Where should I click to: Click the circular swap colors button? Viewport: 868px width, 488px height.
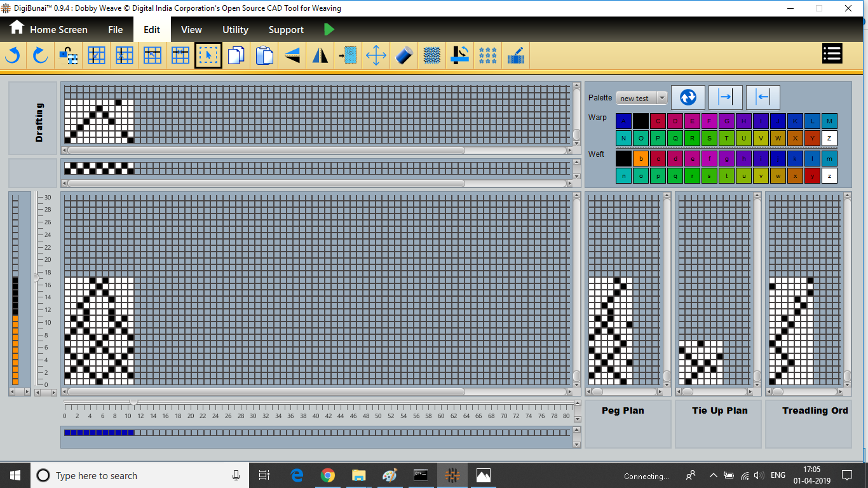pyautogui.click(x=688, y=97)
